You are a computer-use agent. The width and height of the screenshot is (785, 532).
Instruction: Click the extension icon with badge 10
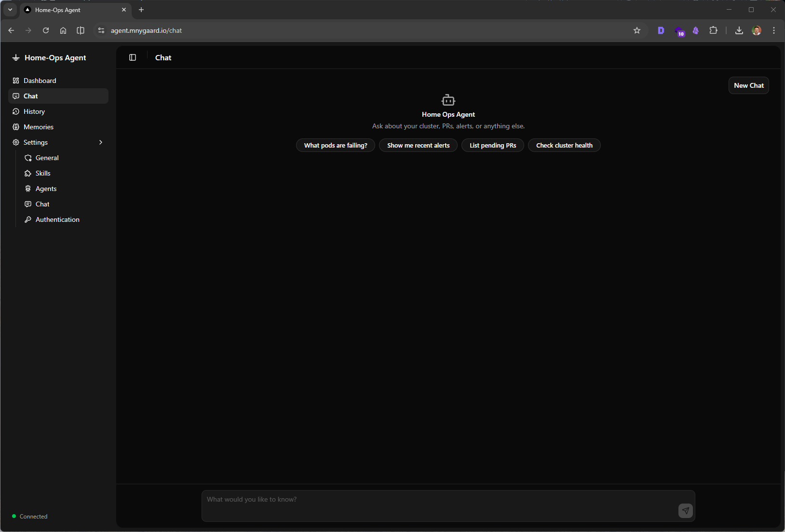pos(679,31)
